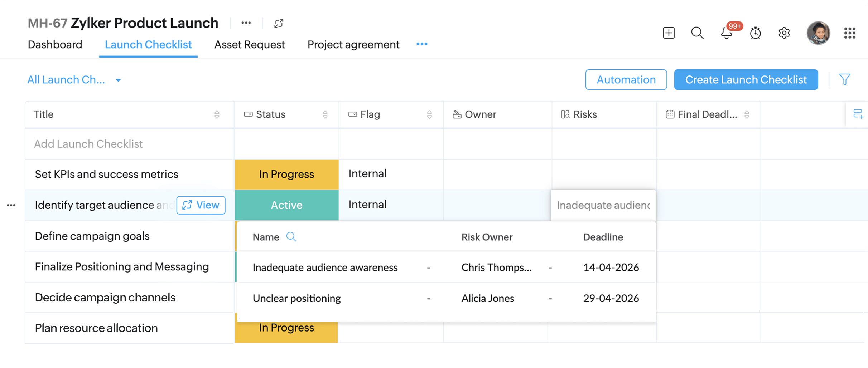Click the Add Launch Checklist input field

[x=88, y=144]
